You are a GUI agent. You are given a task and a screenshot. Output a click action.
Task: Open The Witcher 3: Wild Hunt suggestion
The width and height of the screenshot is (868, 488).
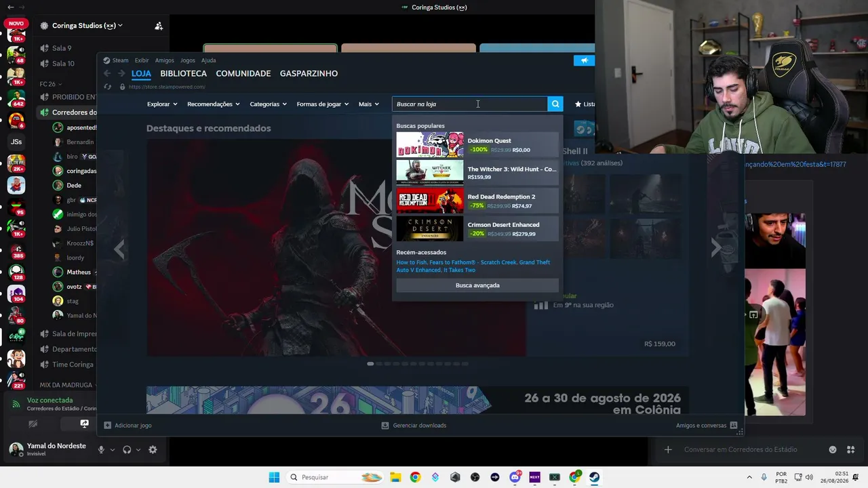[477, 173]
